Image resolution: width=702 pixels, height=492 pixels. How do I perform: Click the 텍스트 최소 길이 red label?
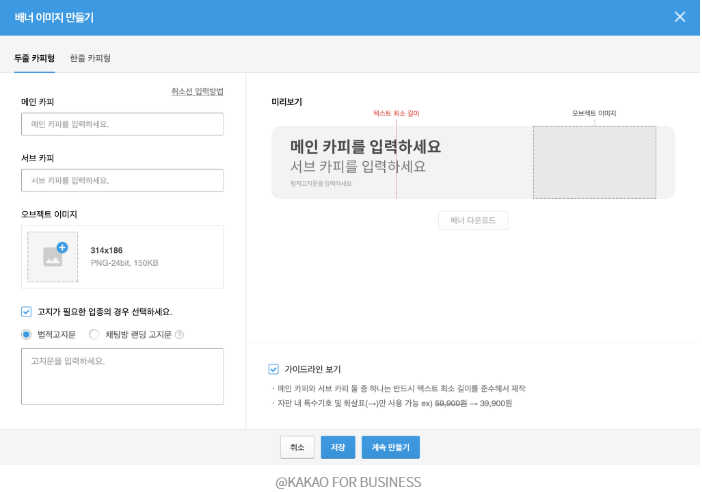pos(396,113)
